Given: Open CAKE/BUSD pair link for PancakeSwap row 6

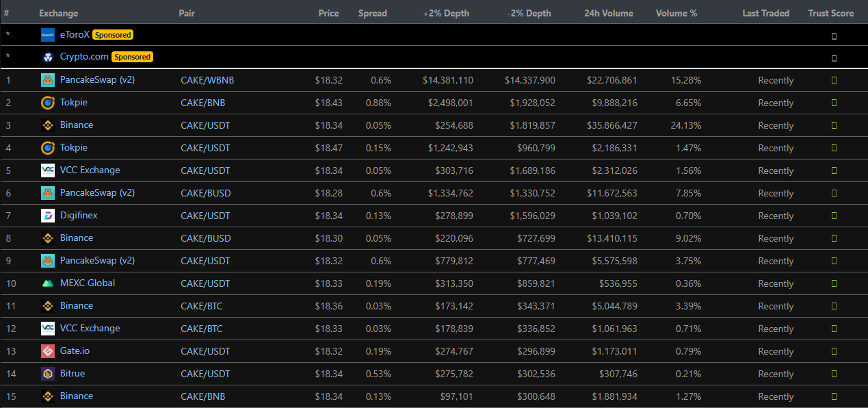Looking at the screenshot, I should 206,193.
